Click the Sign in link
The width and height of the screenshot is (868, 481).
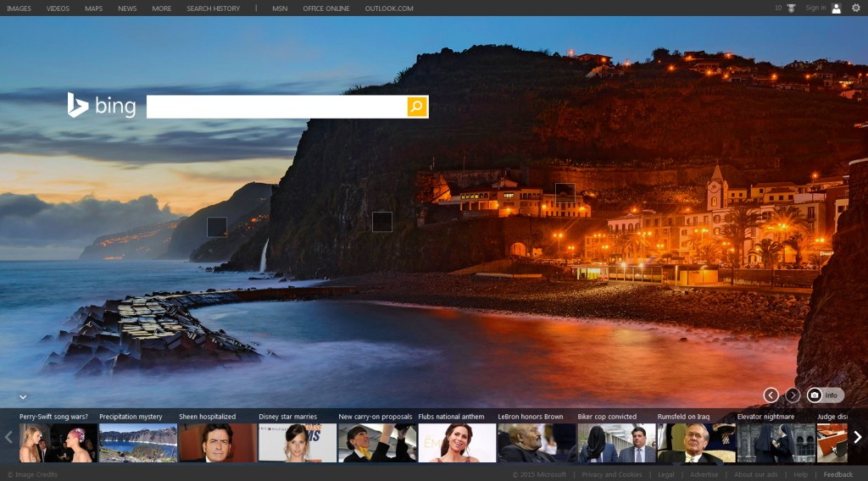coord(815,8)
